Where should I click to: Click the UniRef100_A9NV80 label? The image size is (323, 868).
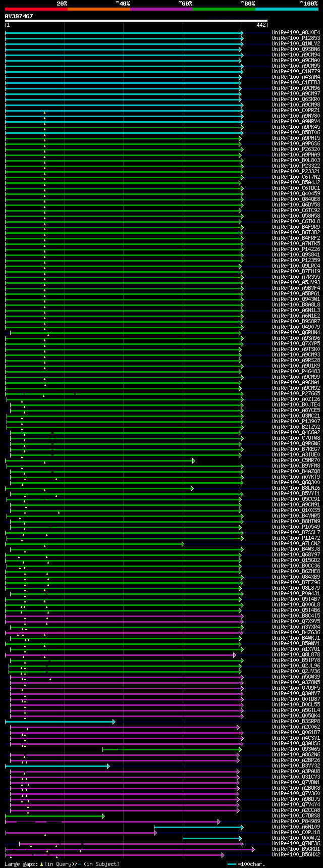pyautogui.click(x=296, y=116)
